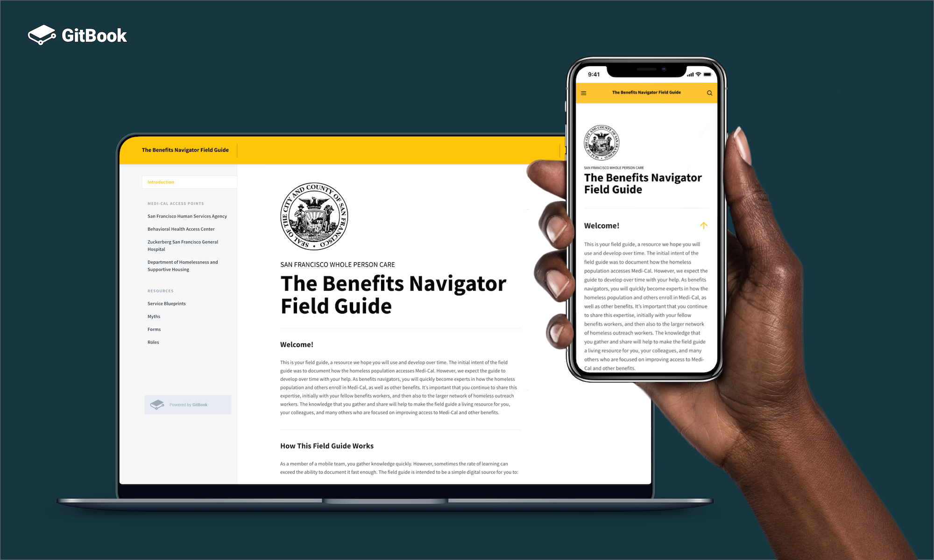Click Introduction in the sidebar

point(162,182)
